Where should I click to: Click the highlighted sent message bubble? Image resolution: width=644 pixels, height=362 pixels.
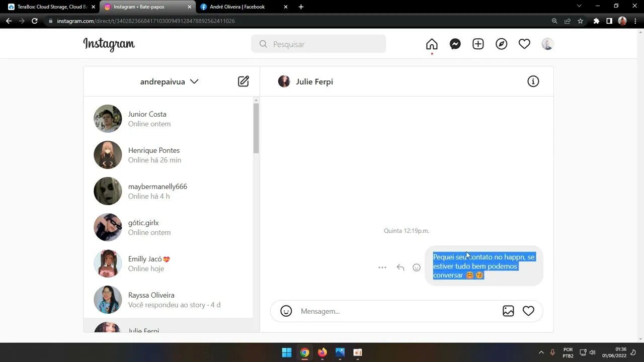tap(484, 266)
